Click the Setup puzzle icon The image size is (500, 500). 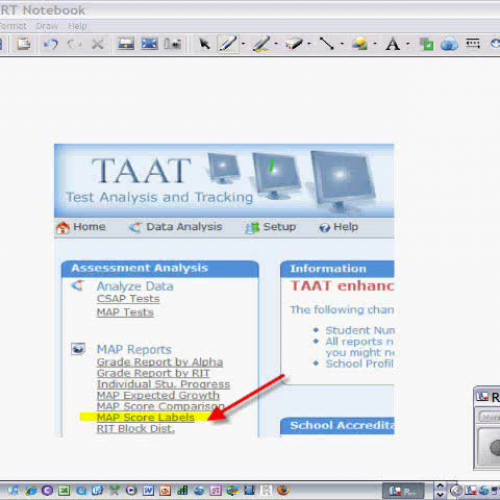pyautogui.click(x=252, y=228)
